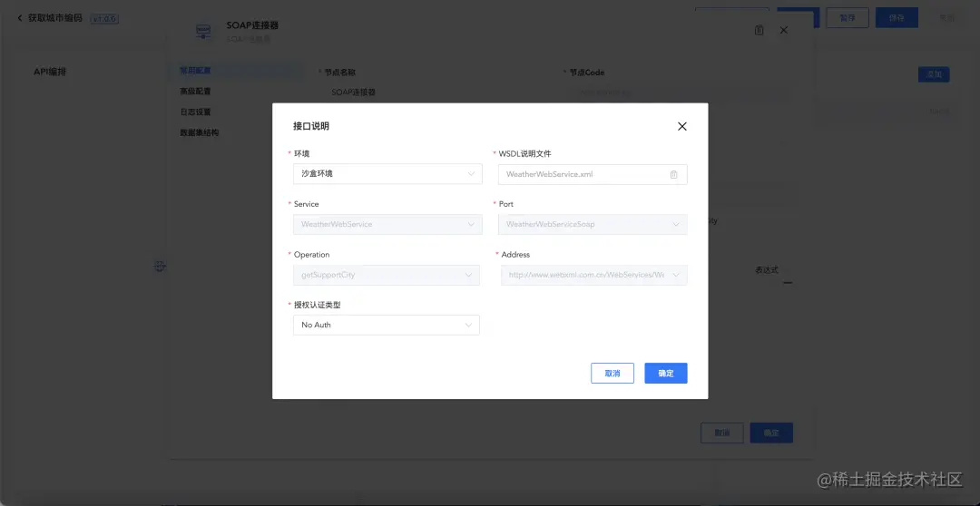Open the Operation dropdown getSupportCity

tap(387, 275)
